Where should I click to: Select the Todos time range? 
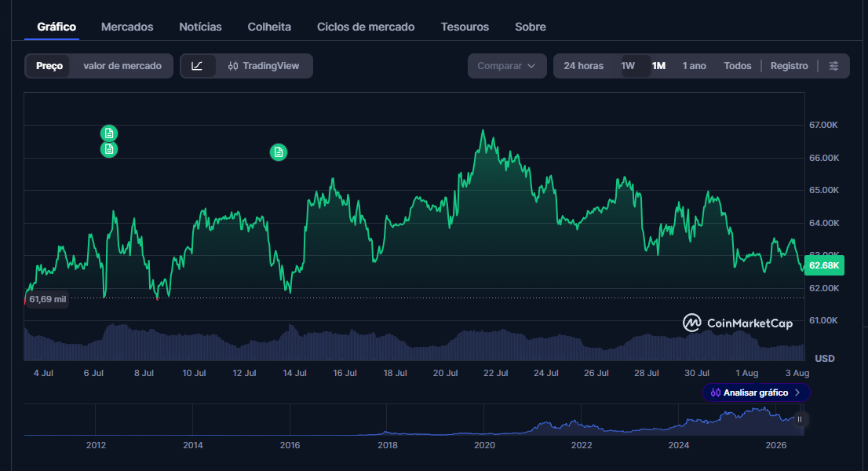point(738,66)
